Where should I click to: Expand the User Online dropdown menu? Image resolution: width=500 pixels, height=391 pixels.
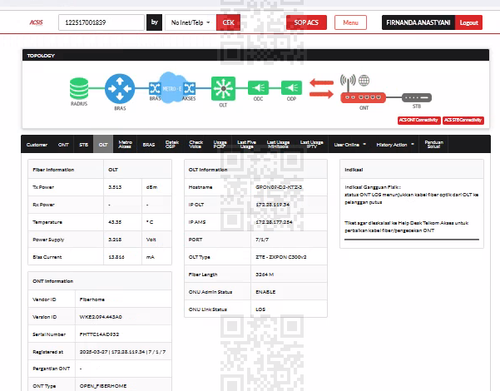click(x=350, y=145)
